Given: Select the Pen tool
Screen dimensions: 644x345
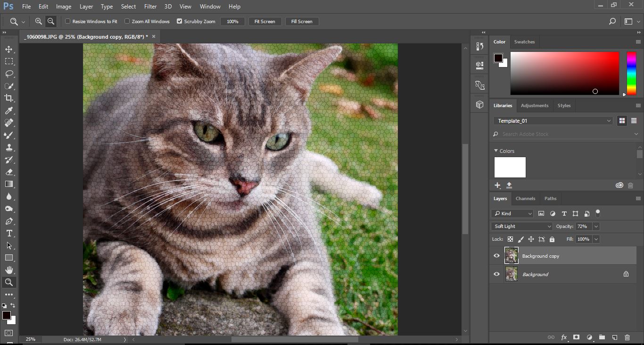Looking at the screenshot, I should click(9, 221).
